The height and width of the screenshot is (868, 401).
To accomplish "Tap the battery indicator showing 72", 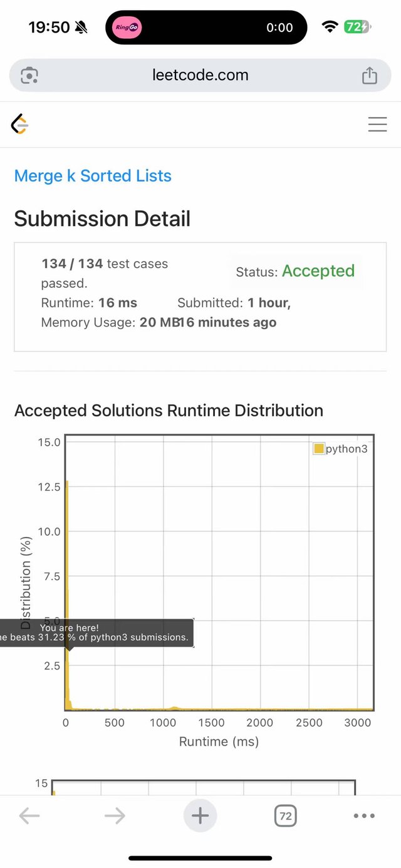I will [x=357, y=27].
